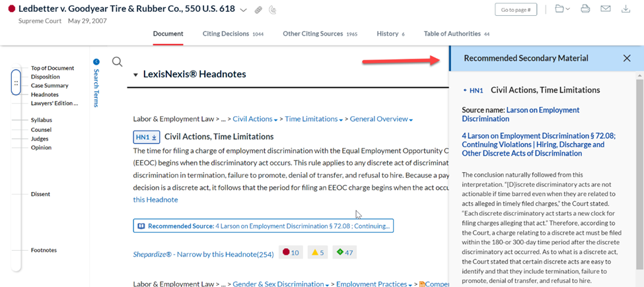The height and width of the screenshot is (287, 644).
Task: Select the green positive 47 filter
Action: (345, 253)
